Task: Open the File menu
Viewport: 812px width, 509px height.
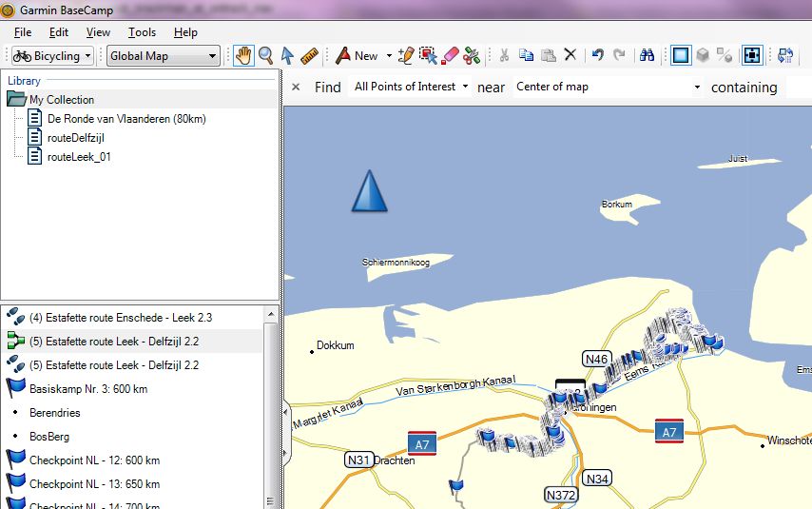Action: pos(23,32)
